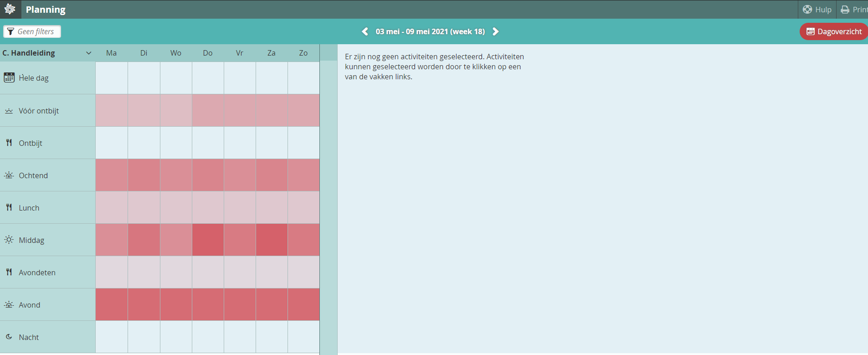
Task: Open the Print menu item
Action: 854,10
